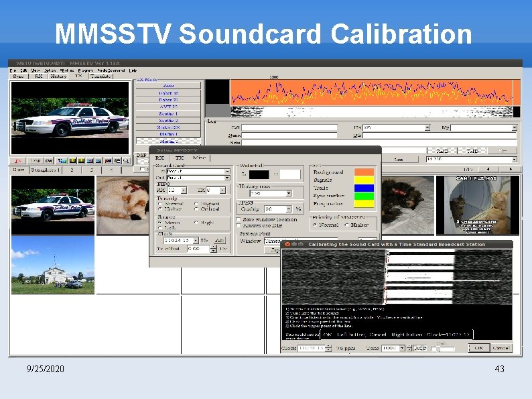Switch to the Sync tab

click(18, 76)
